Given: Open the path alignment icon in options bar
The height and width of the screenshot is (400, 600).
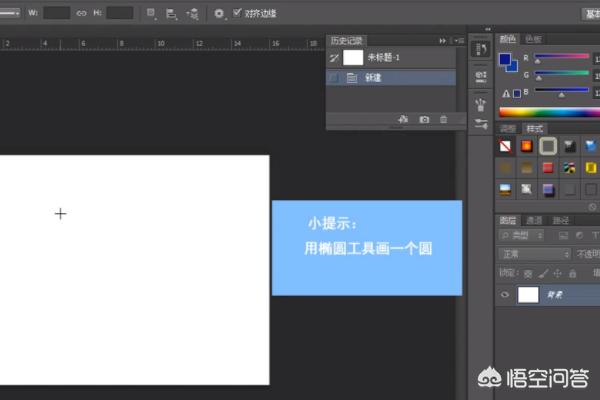Looking at the screenshot, I should point(171,14).
